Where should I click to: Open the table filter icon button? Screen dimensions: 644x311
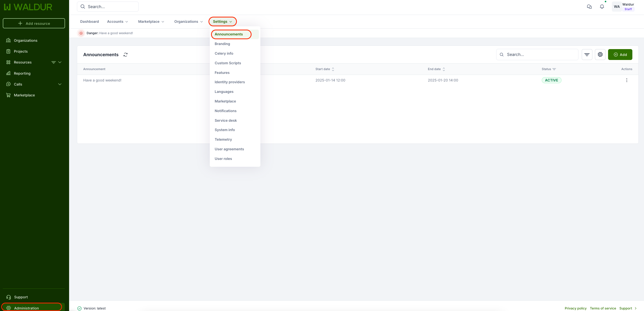click(x=587, y=55)
